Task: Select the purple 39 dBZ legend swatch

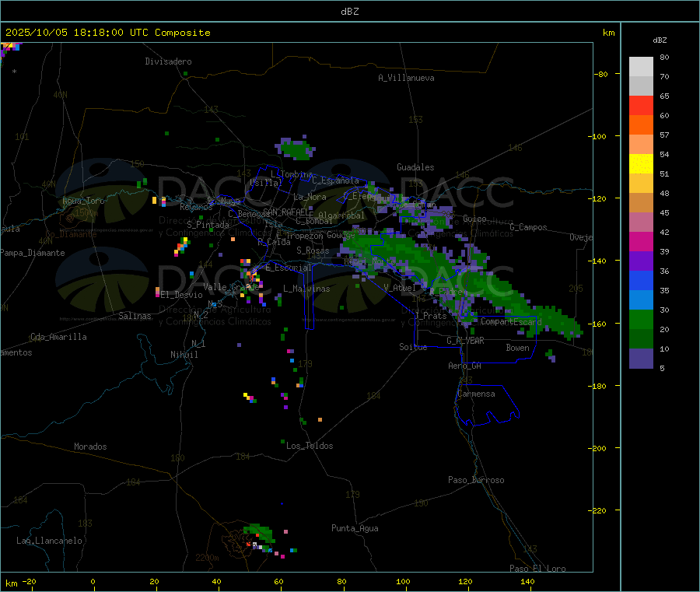Action: [641, 261]
